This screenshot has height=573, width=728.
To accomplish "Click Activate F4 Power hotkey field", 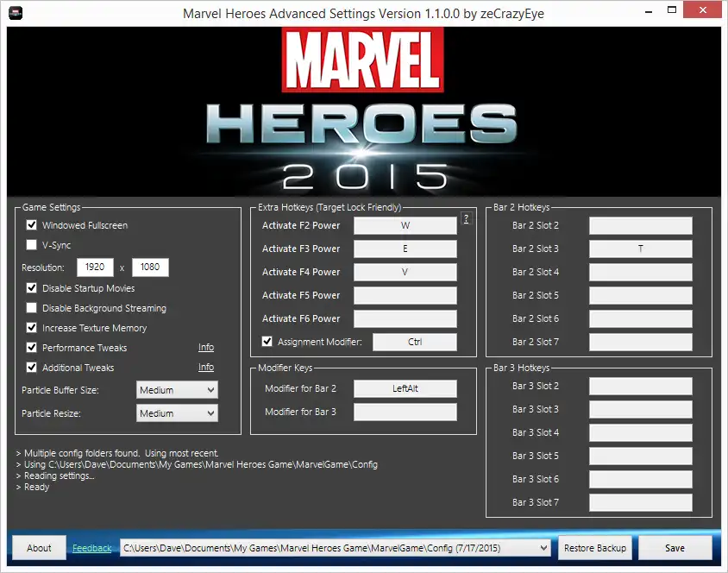I will click(405, 272).
